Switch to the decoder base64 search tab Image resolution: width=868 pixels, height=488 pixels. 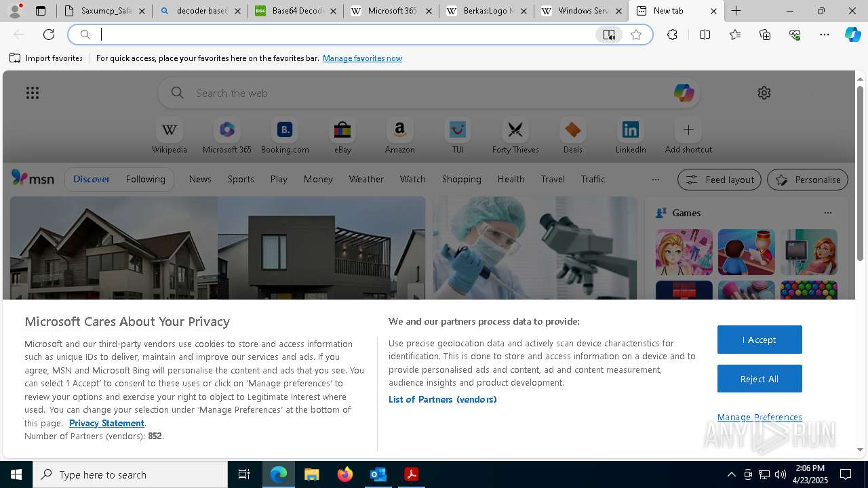click(199, 11)
